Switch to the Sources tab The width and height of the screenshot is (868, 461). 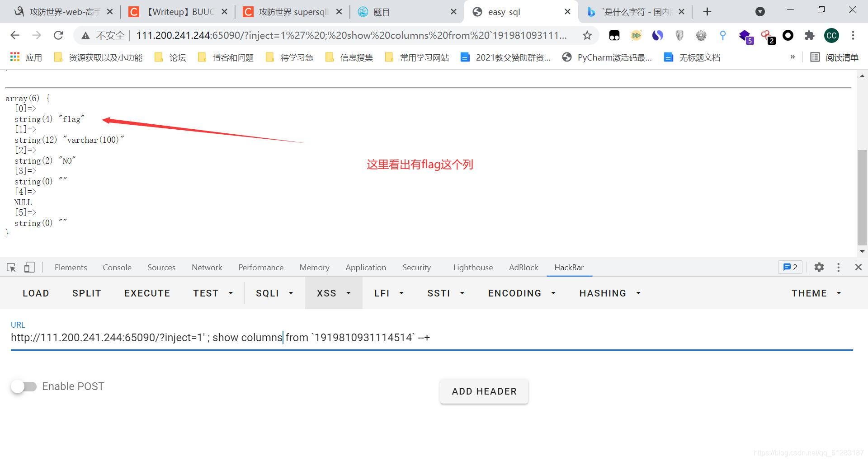pyautogui.click(x=161, y=267)
